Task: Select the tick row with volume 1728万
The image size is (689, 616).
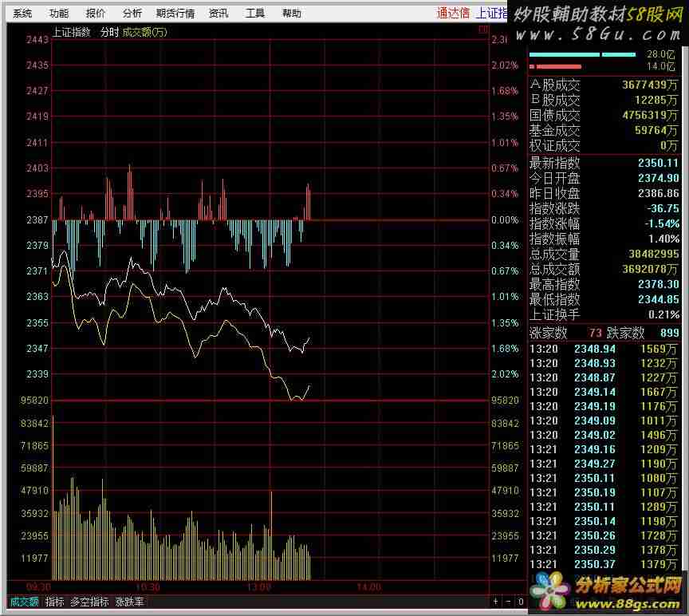Action: (x=604, y=535)
